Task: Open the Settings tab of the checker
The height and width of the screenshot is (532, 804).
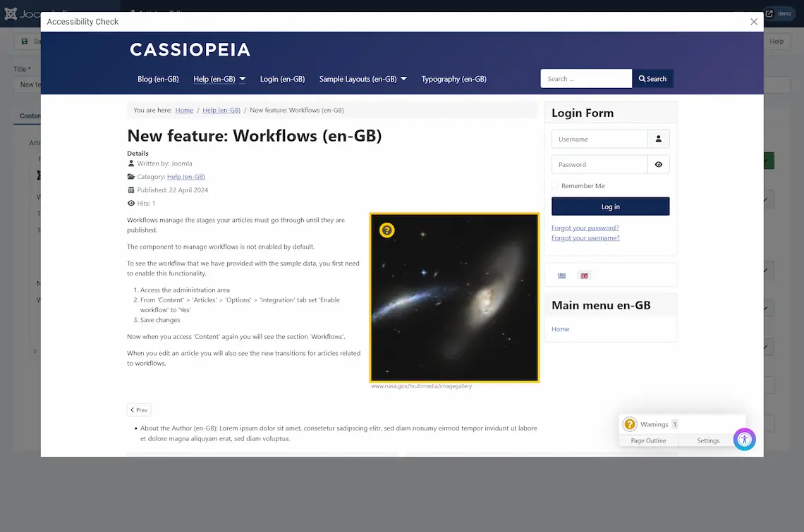Action: coord(708,440)
